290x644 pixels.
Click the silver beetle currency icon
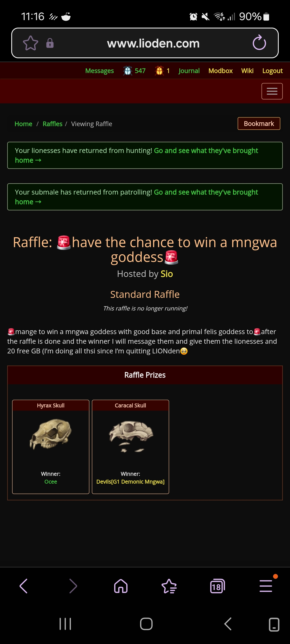[128, 71]
